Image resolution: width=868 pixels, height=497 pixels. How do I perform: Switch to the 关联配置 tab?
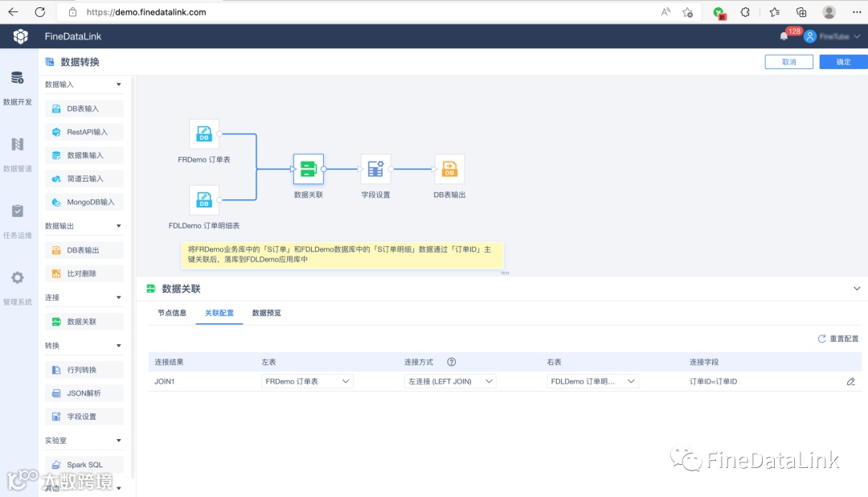pyautogui.click(x=219, y=313)
